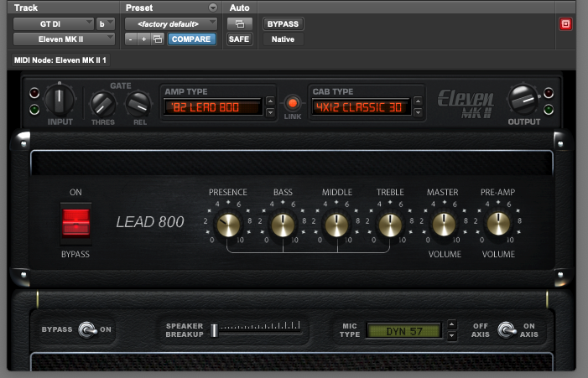
Task: Click the Pre-Amp Volume knob
Action: [x=498, y=225]
